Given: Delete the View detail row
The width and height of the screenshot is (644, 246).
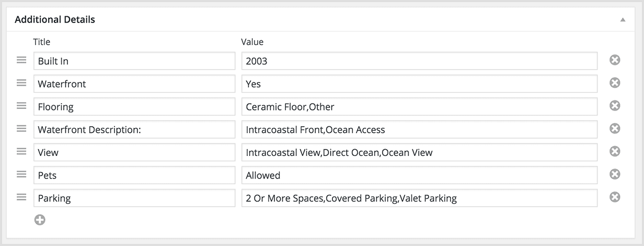Looking at the screenshot, I should click(615, 151).
